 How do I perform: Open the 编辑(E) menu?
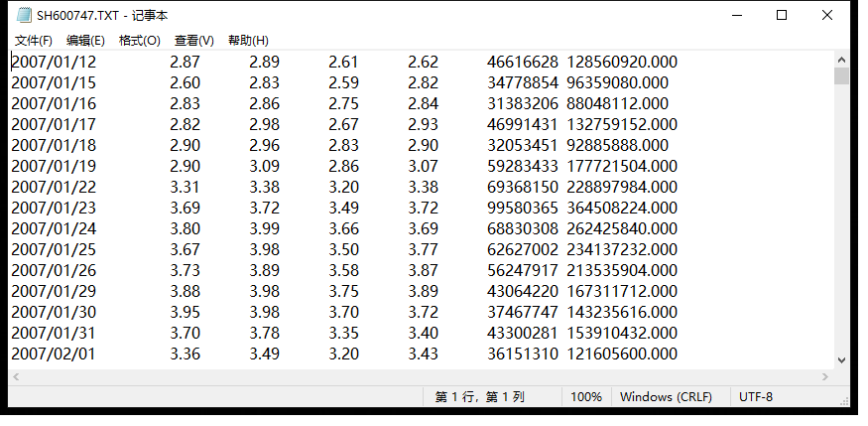tap(85, 41)
